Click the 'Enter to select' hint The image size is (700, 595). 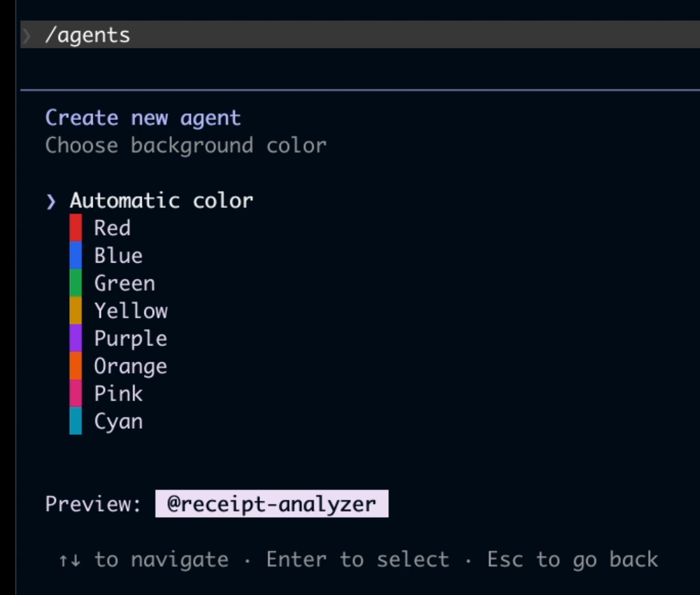358,560
